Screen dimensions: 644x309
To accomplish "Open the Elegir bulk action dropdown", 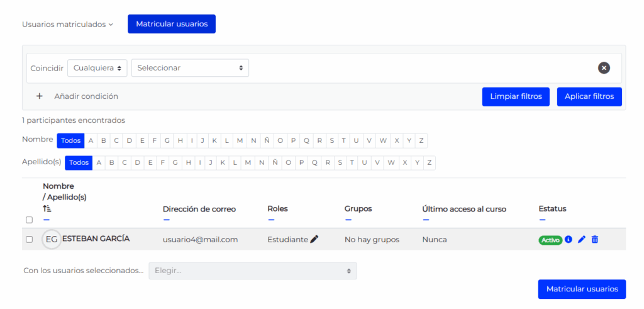I will point(252,271).
